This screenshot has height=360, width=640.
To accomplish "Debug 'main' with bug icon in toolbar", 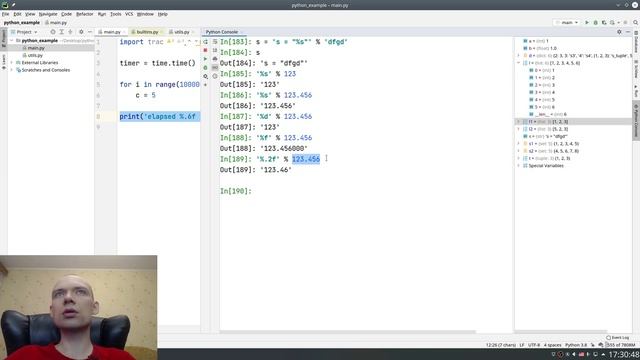I will tap(596, 23).
